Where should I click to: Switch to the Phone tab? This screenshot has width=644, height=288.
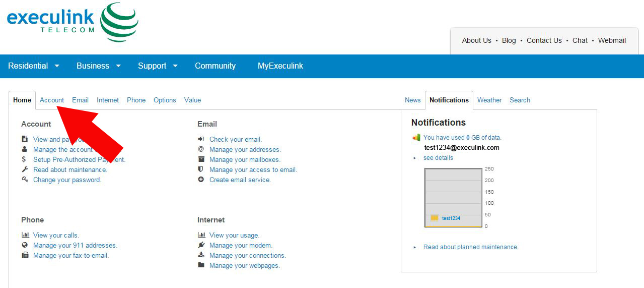coord(136,100)
